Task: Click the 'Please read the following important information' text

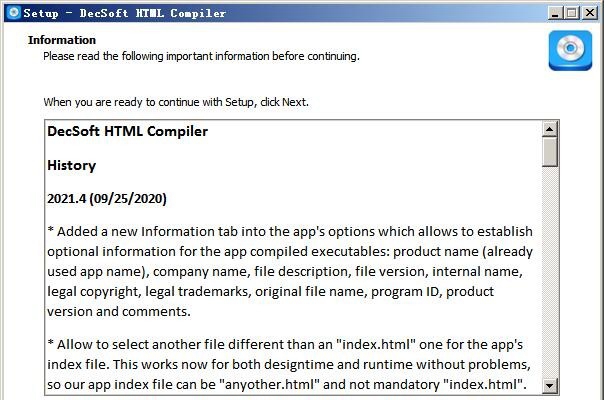Action: (201, 56)
